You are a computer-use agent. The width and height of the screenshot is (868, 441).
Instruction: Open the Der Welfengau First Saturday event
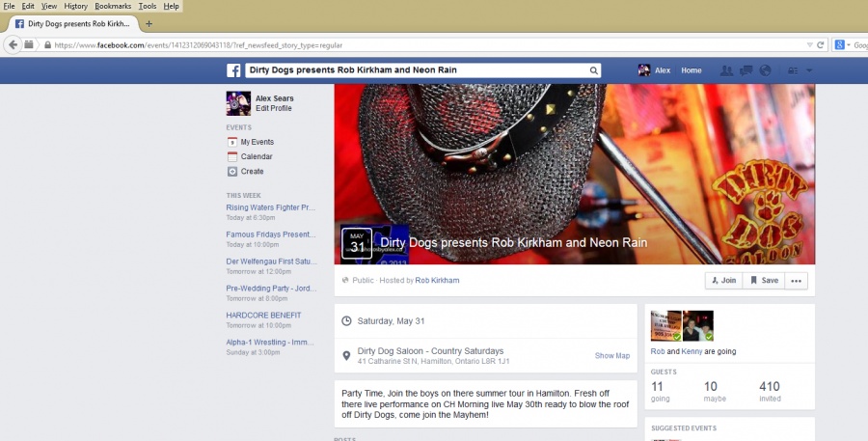coord(271,262)
